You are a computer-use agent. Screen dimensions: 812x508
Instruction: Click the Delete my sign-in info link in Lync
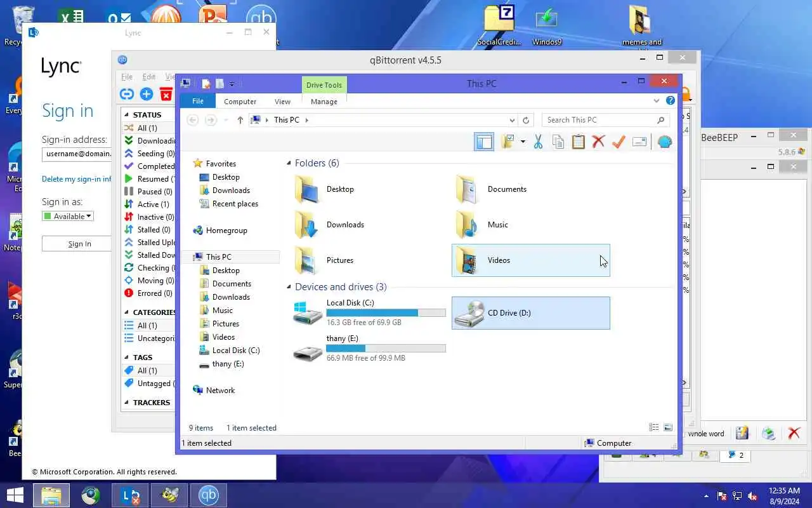(76, 179)
